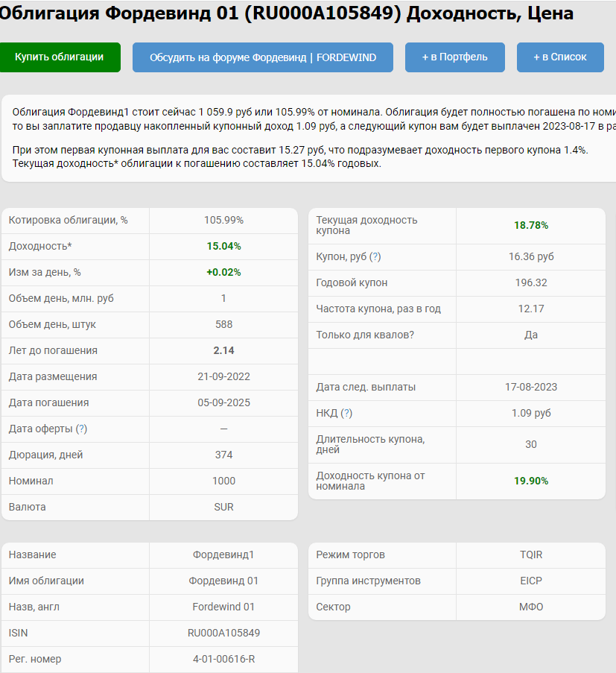Select the yield value '15.04%'
Image resolution: width=616 pixels, height=673 pixels.
click(223, 247)
